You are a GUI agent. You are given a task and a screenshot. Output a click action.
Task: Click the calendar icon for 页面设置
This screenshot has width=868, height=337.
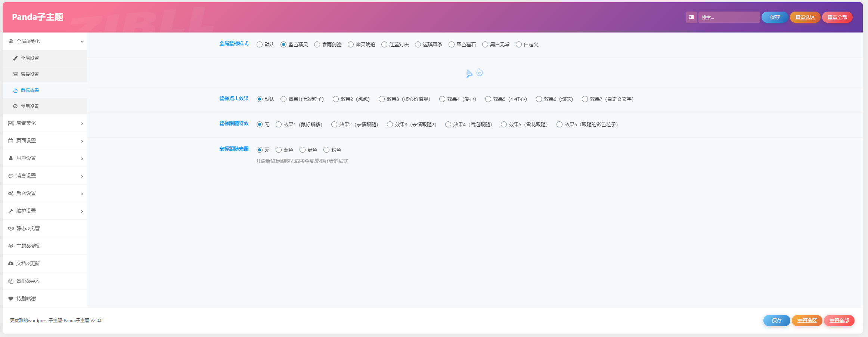coord(11,141)
